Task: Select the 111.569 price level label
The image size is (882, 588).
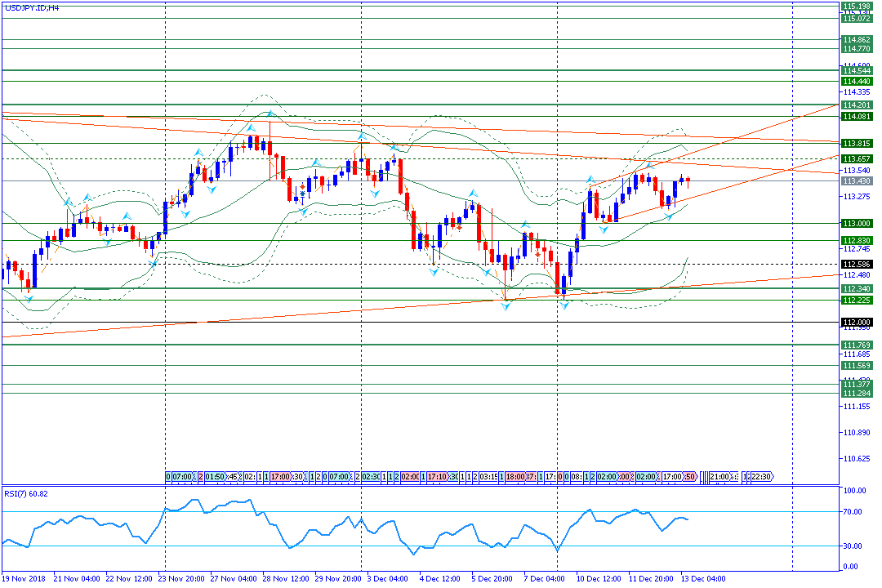Action: [857, 366]
